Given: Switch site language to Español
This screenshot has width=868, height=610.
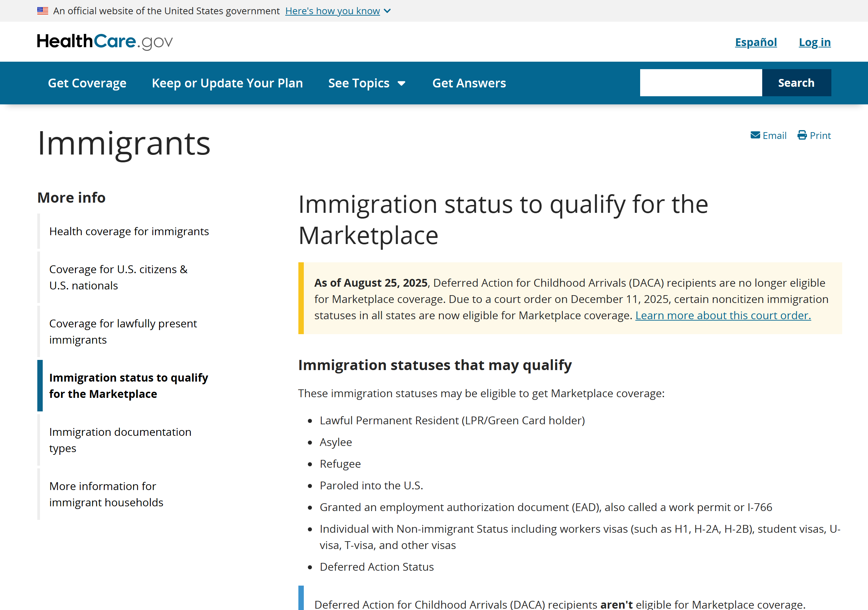Looking at the screenshot, I should click(x=756, y=42).
